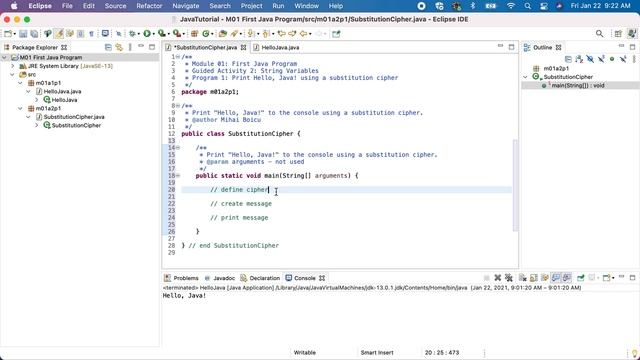
Task: Open macOS Spotlight search icon
Action: click(x=527, y=6)
